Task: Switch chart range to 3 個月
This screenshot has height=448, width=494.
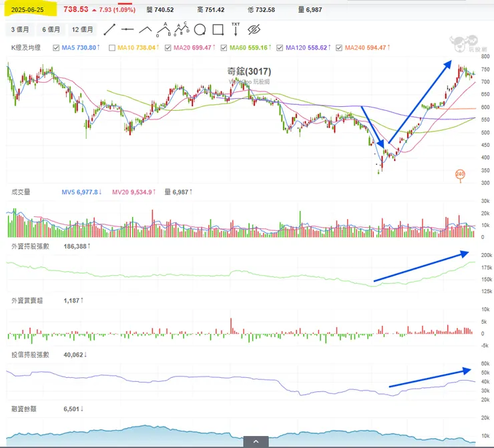Action: pyautogui.click(x=20, y=29)
